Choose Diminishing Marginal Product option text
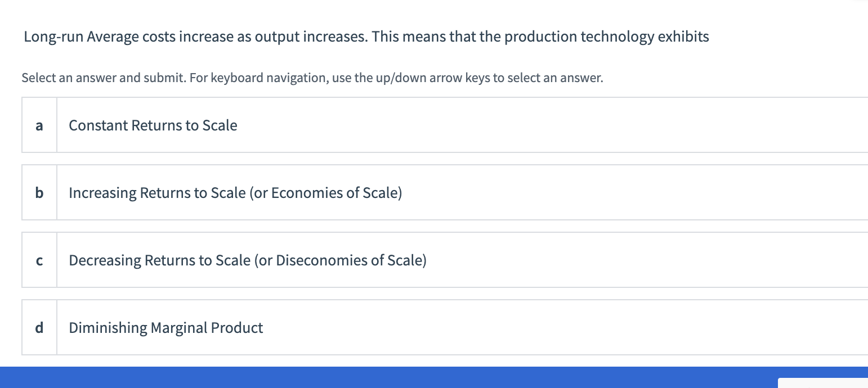Viewport: 868px width, 388px height. pos(166,328)
